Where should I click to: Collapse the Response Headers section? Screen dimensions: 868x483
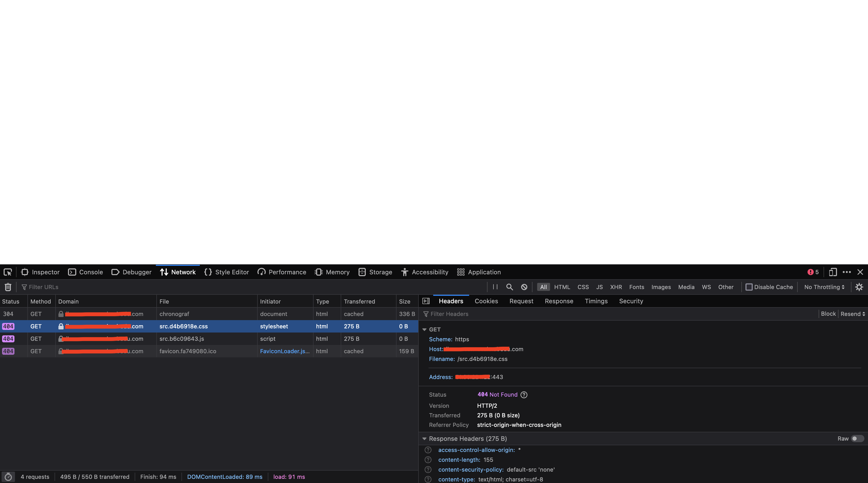pyautogui.click(x=424, y=439)
